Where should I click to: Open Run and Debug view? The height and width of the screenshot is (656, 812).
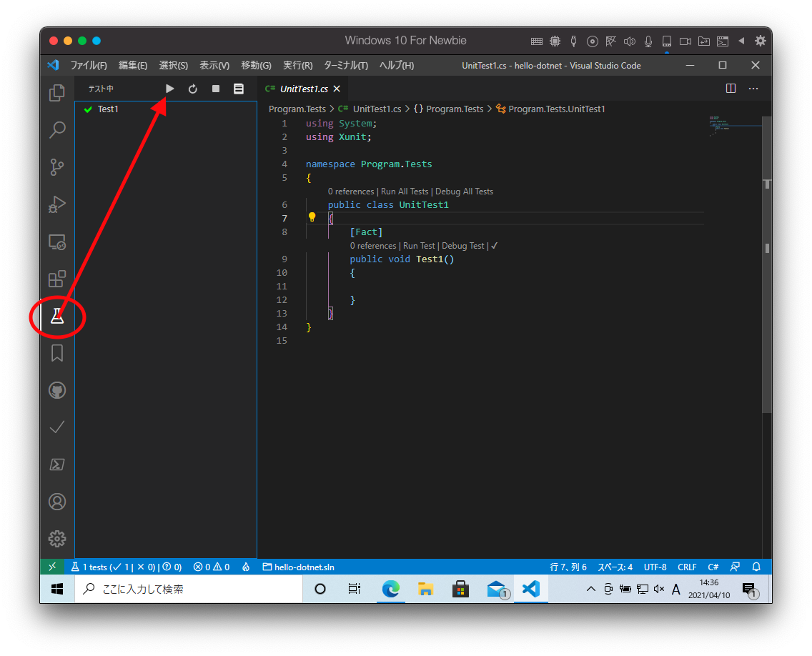(57, 204)
